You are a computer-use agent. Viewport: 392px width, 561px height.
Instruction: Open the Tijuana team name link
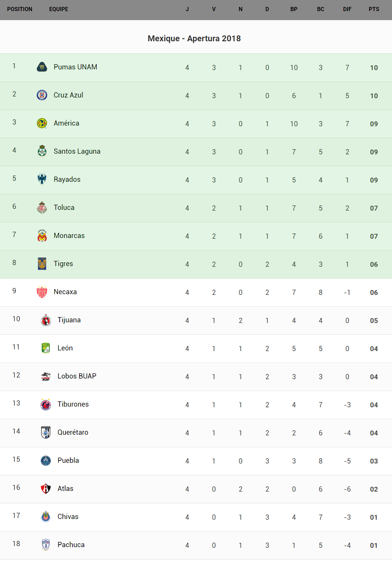(69, 320)
